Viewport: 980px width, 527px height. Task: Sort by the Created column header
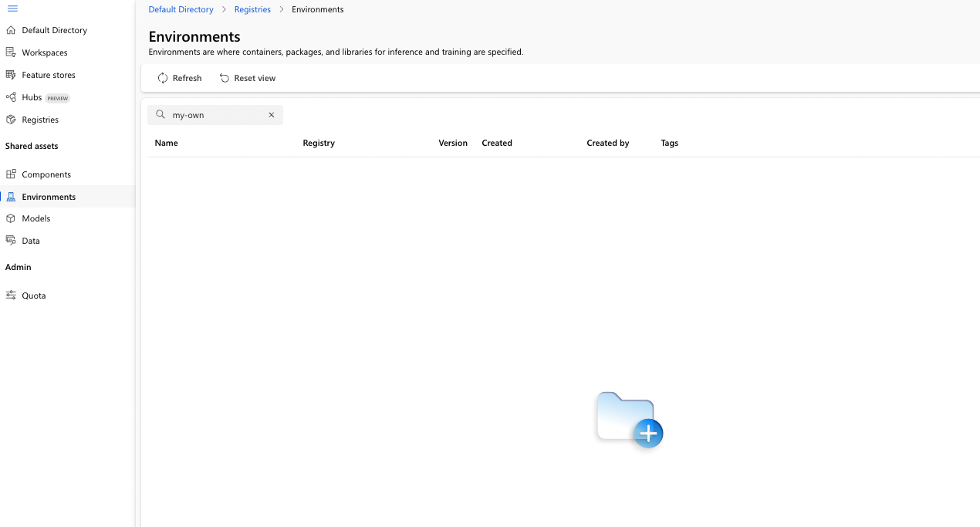point(496,143)
